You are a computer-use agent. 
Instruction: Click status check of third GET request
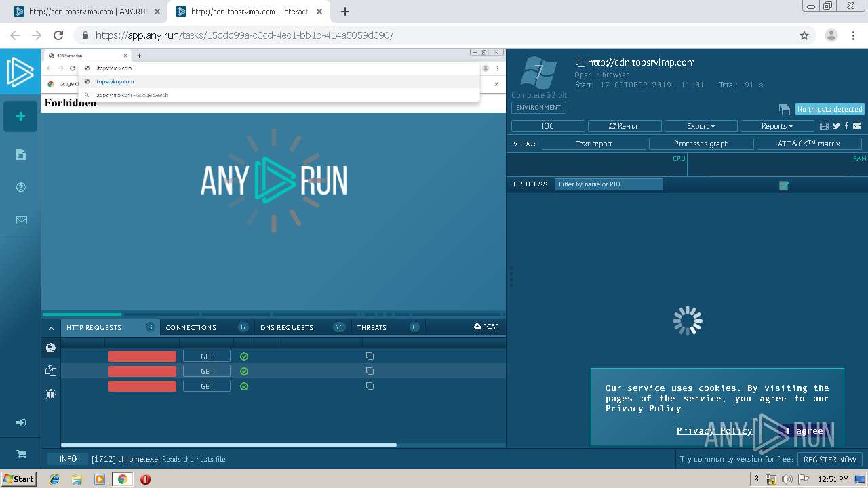click(x=244, y=386)
